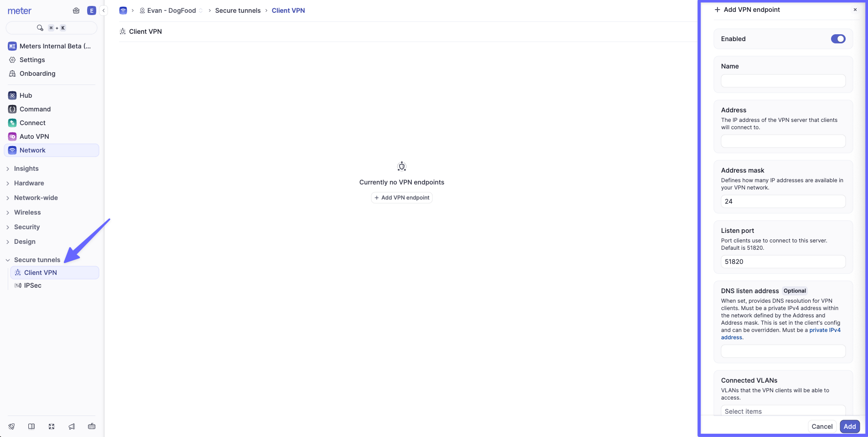Open the private IPv4 address link

click(x=825, y=330)
